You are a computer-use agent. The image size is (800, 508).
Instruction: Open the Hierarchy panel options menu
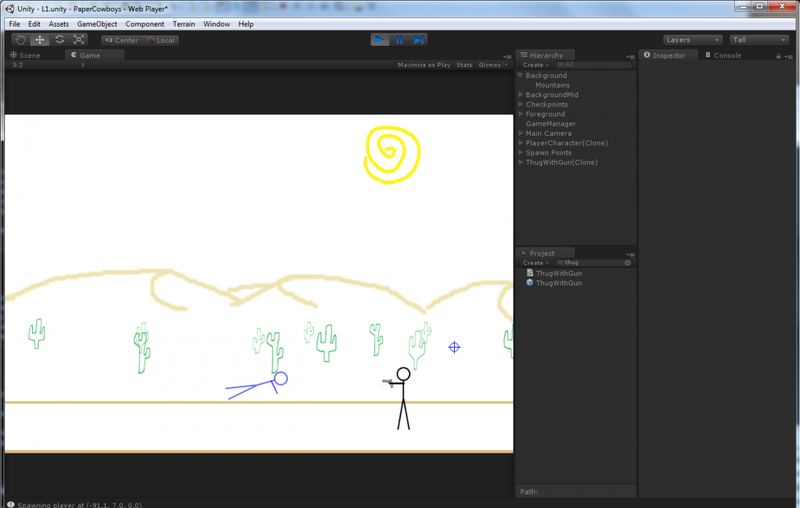tap(631, 57)
